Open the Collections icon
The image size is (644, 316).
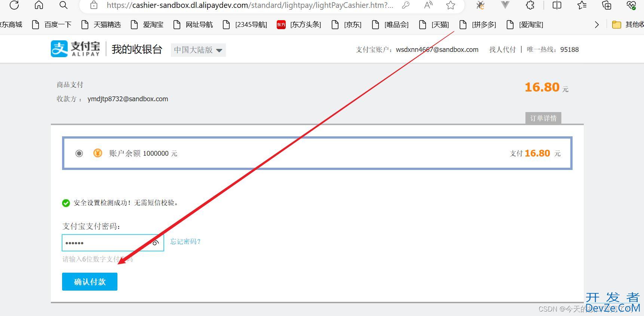(607, 5)
